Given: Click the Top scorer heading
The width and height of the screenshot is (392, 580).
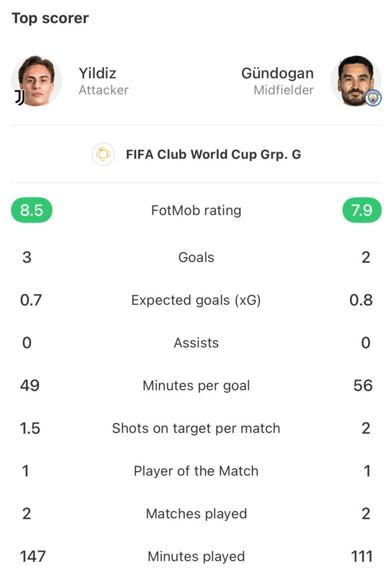Looking at the screenshot, I should pos(50,18).
